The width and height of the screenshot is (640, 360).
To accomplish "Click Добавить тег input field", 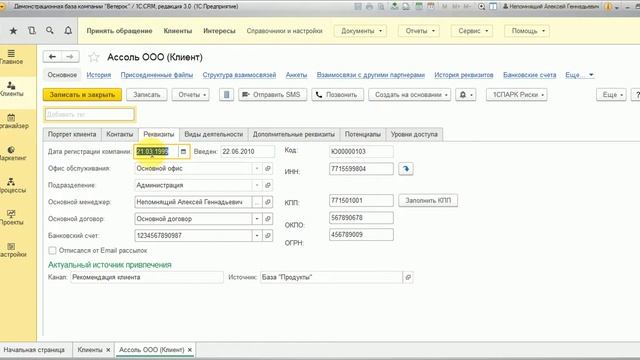I will 89,114.
